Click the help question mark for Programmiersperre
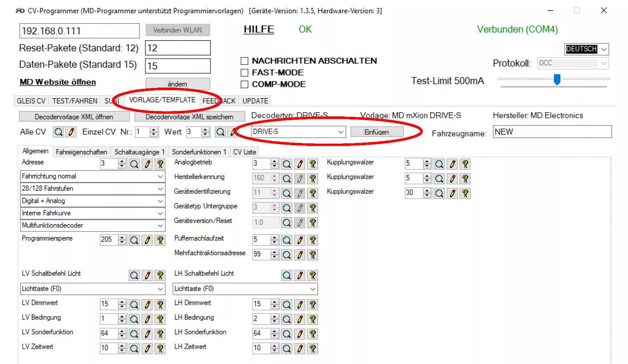628x364 pixels. click(160, 240)
